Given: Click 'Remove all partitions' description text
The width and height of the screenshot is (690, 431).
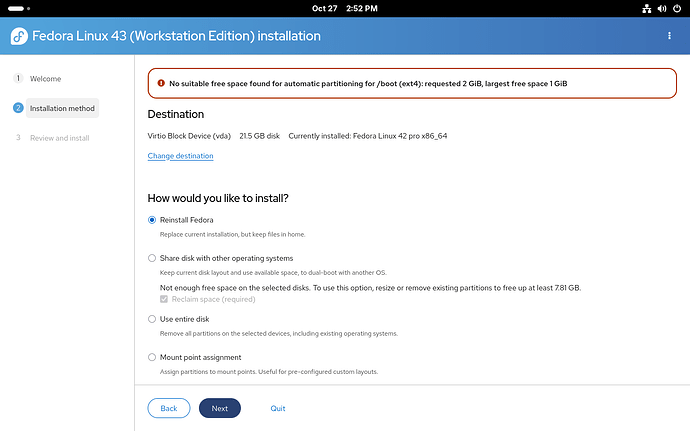Looking at the screenshot, I should pyautogui.click(x=279, y=333).
